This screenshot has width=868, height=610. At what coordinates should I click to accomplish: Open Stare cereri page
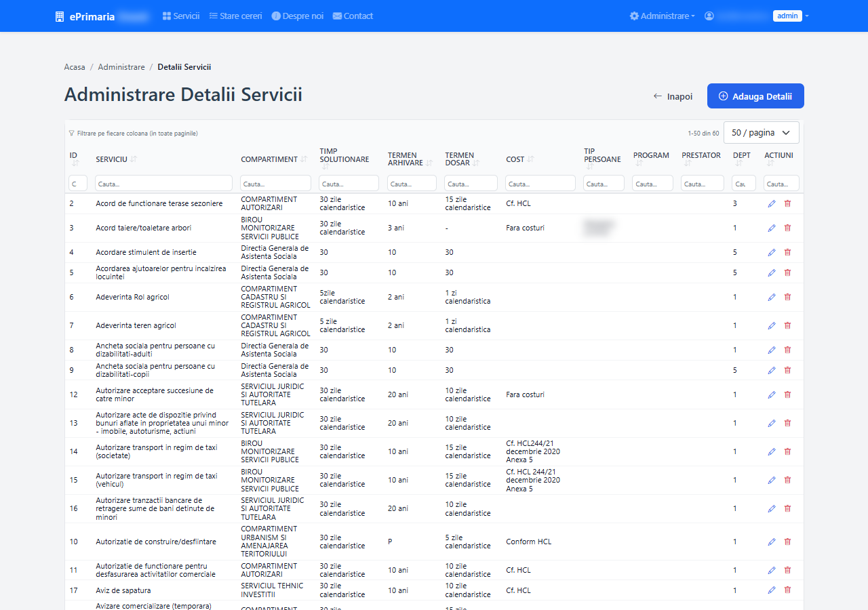pyautogui.click(x=235, y=16)
